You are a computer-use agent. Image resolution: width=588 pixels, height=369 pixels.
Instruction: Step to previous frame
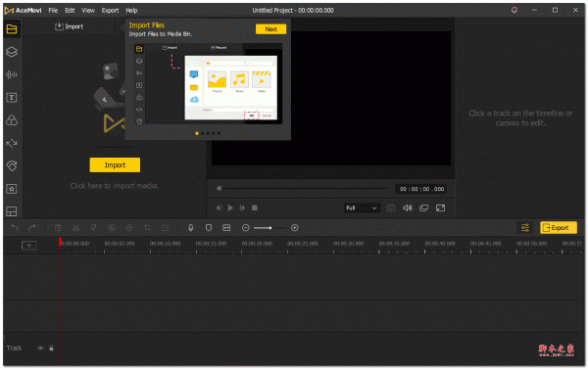(219, 208)
